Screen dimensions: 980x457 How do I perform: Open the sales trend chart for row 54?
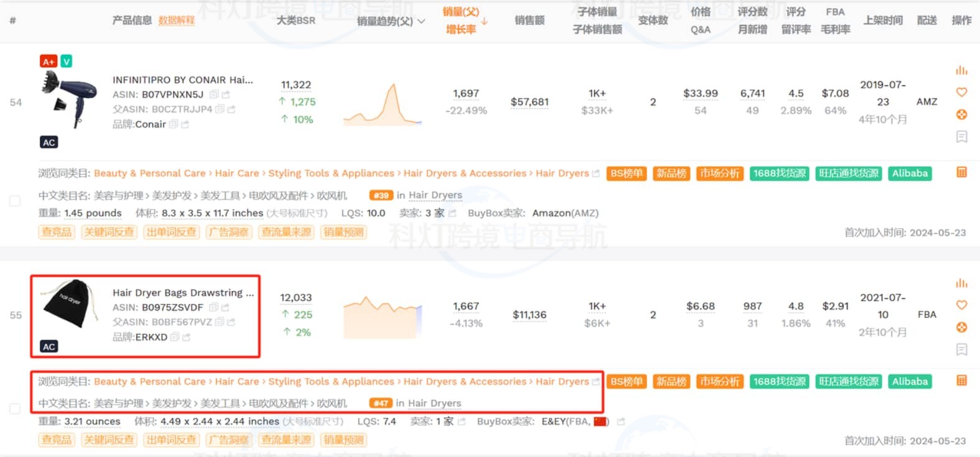point(382,104)
